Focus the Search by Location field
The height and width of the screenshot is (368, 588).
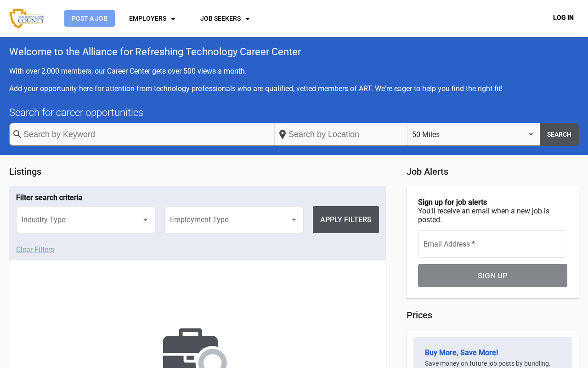[x=341, y=134]
